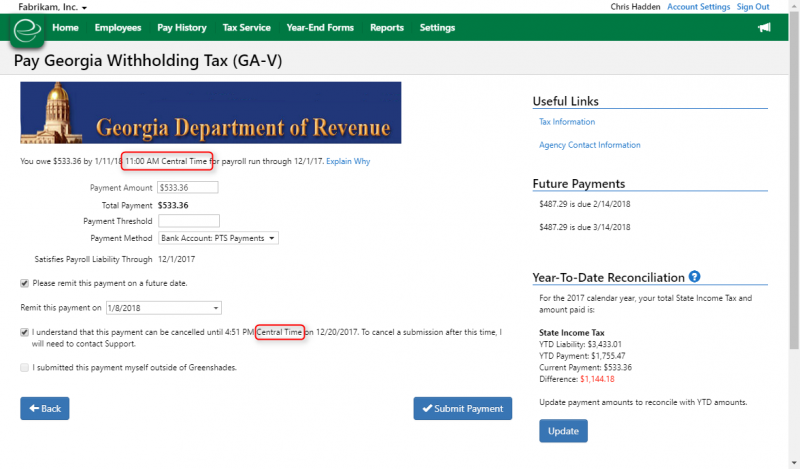
Task: Click the Current Payment: $533.36 line
Action: click(585, 367)
